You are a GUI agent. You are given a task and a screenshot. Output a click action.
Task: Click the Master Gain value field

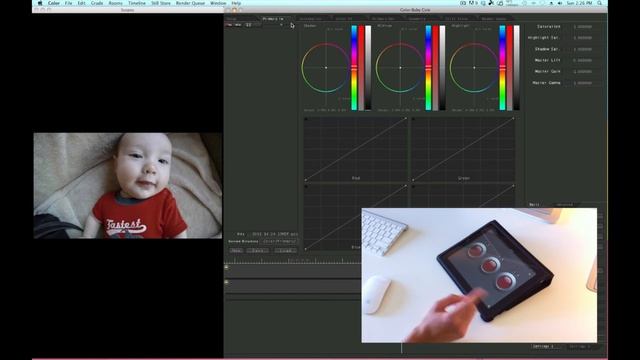(x=583, y=71)
